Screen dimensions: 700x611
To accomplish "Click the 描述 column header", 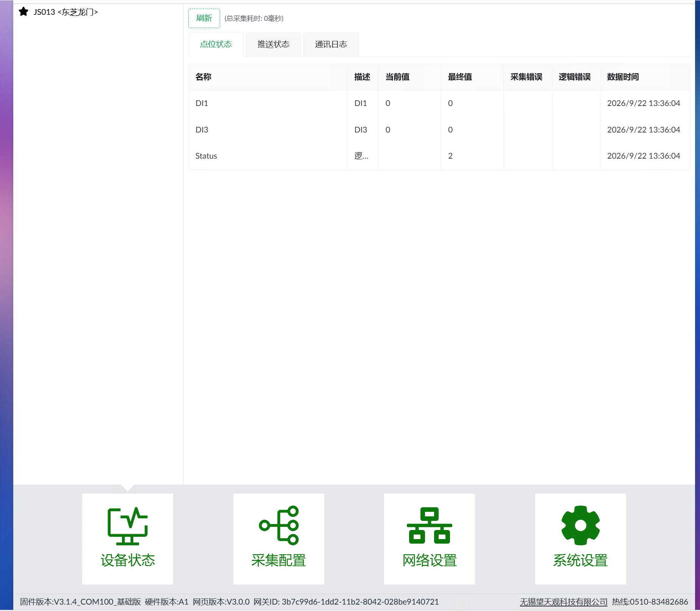I will [x=362, y=77].
